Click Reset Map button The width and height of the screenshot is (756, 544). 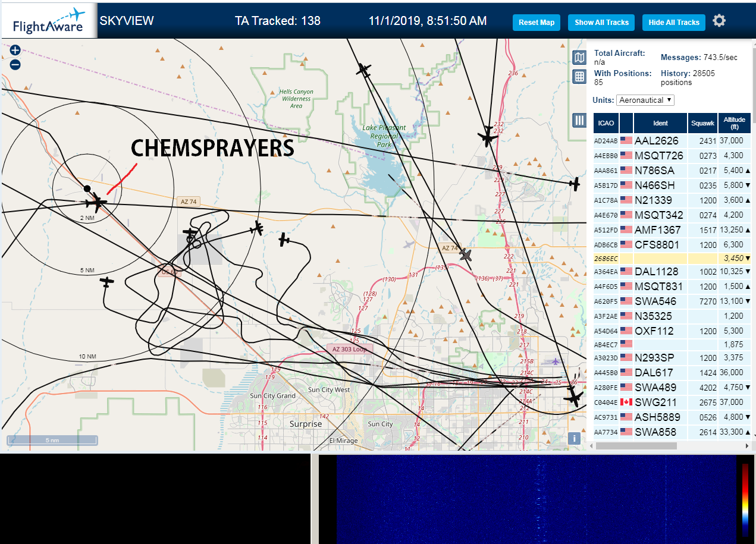point(537,23)
